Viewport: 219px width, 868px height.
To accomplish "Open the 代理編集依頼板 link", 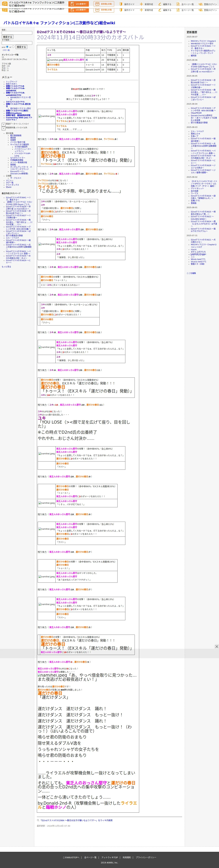I will pos(17,160).
